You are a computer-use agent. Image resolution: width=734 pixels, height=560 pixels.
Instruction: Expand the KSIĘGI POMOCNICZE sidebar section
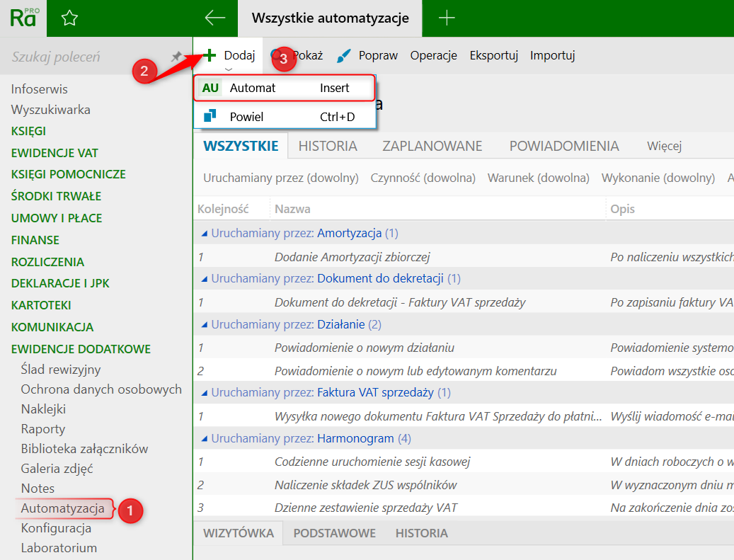(69, 174)
